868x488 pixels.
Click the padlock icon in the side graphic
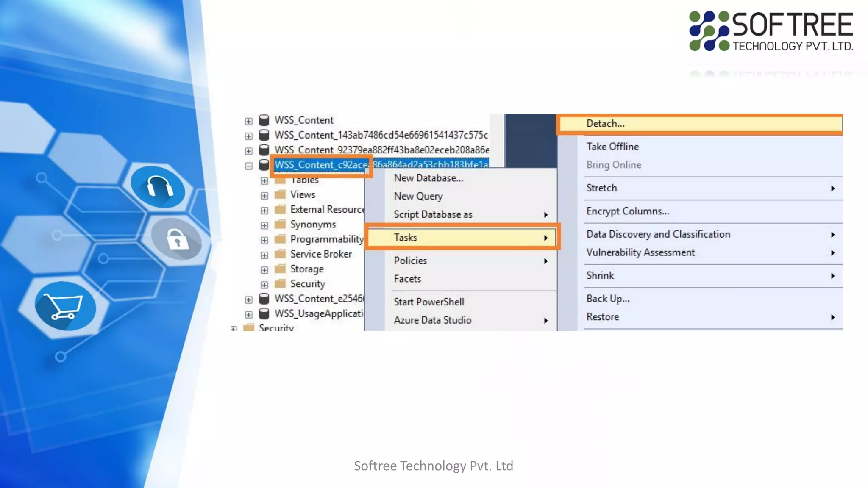pyautogui.click(x=177, y=239)
